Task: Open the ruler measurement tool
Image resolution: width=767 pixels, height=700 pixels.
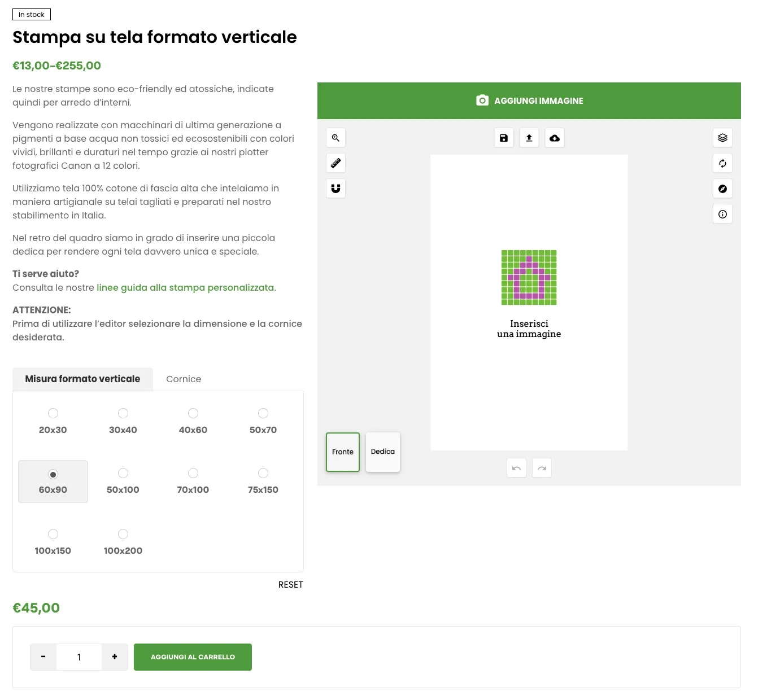Action: (335, 163)
